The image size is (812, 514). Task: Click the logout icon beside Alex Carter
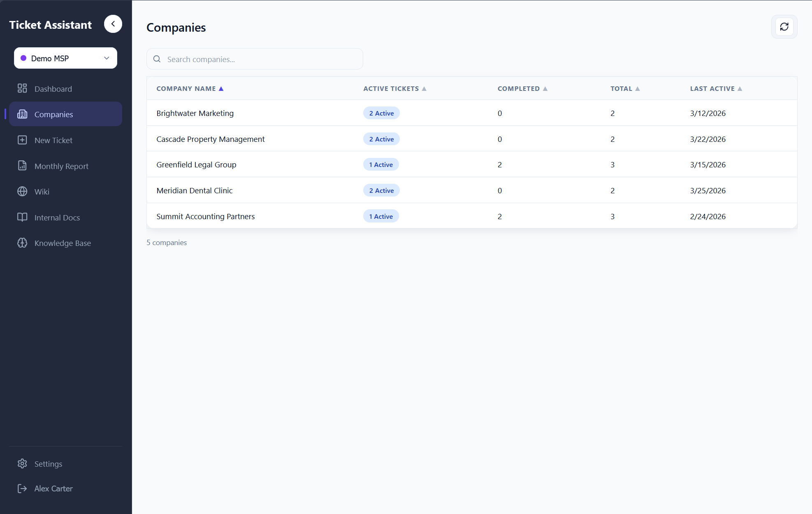coord(22,489)
